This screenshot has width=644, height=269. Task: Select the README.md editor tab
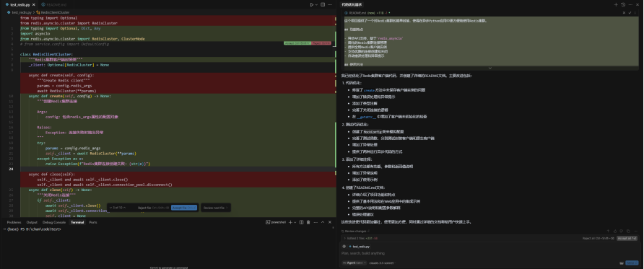point(54,4)
